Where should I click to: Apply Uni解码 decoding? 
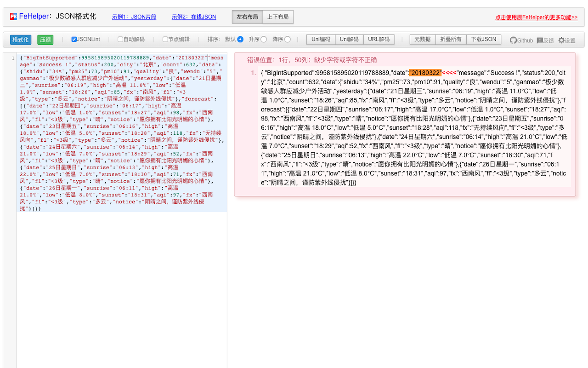(x=349, y=39)
